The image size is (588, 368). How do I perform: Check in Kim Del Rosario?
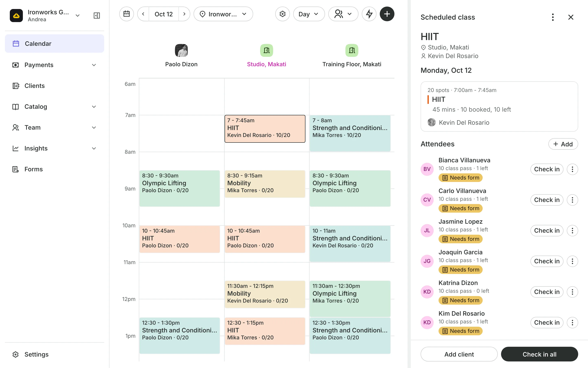click(547, 322)
